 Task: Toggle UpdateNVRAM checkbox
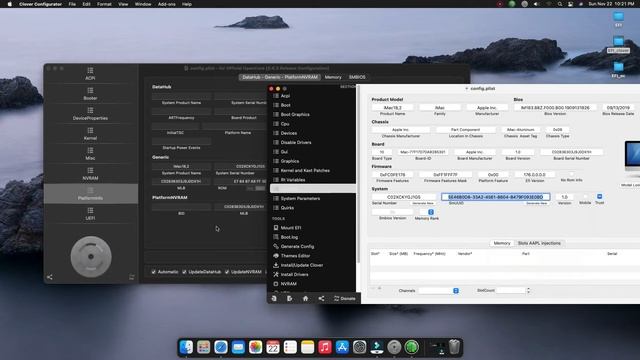(227, 272)
